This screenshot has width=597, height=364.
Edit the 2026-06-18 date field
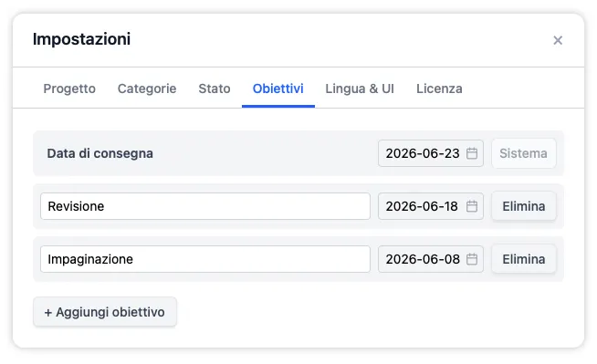pyautogui.click(x=431, y=206)
